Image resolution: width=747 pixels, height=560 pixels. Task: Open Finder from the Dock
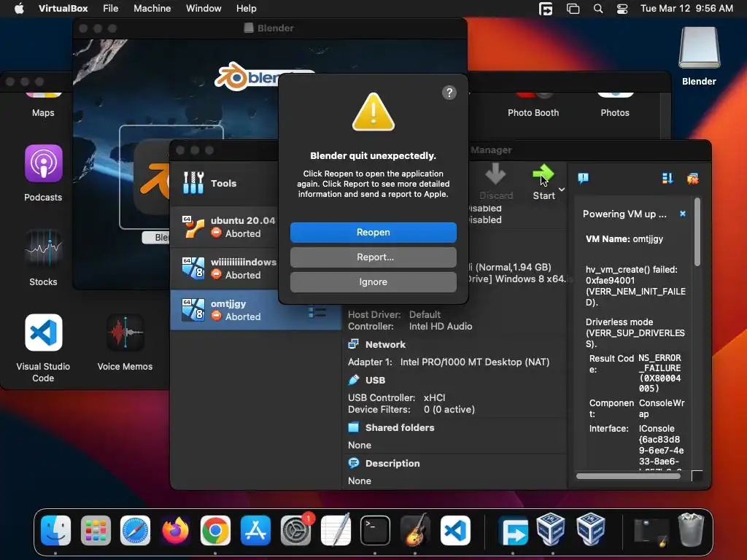[55, 531]
